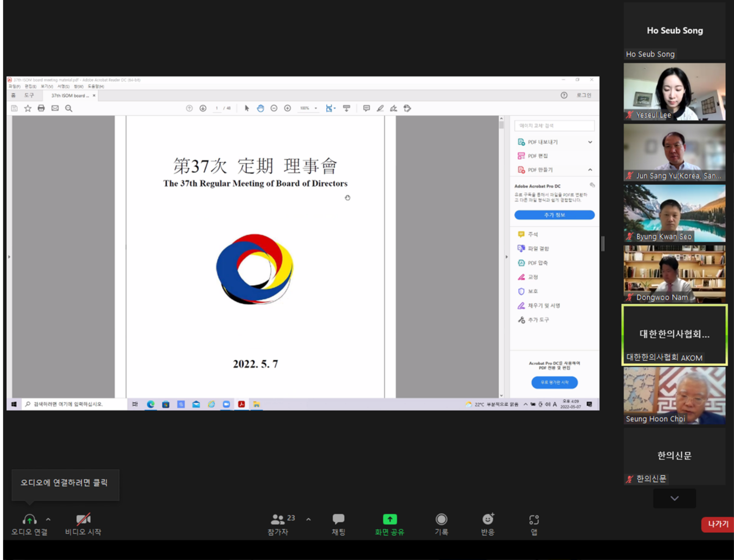Click Seung Hoon Choi video thumbnail
This screenshot has width=734, height=560.
[x=674, y=395]
